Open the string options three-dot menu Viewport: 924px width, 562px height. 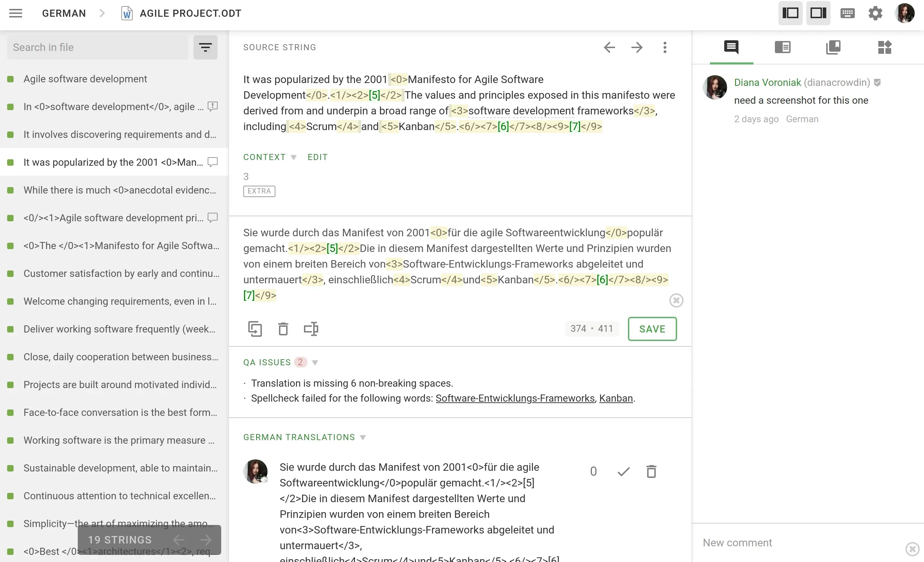click(x=665, y=47)
